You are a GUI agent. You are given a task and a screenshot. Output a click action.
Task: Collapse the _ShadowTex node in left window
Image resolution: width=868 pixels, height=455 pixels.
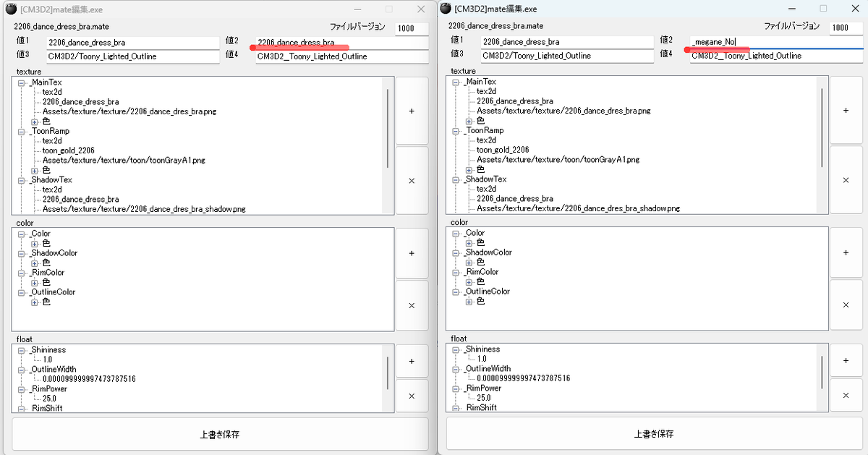click(22, 180)
